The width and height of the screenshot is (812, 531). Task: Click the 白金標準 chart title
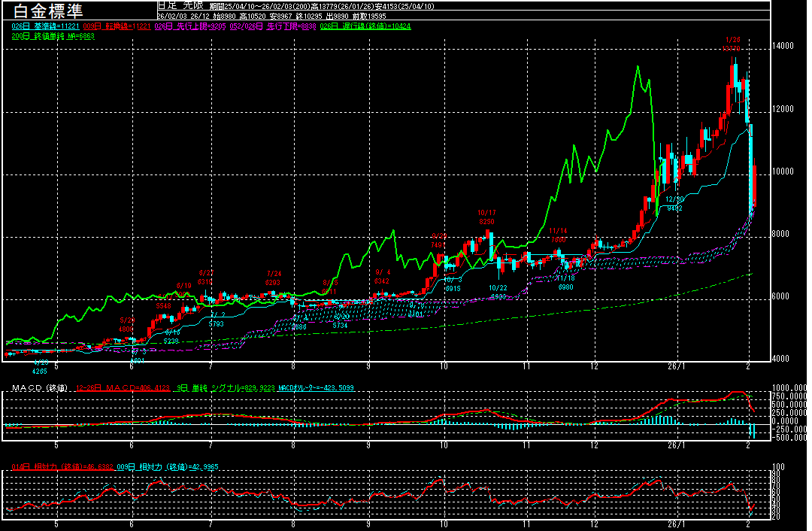point(46,11)
